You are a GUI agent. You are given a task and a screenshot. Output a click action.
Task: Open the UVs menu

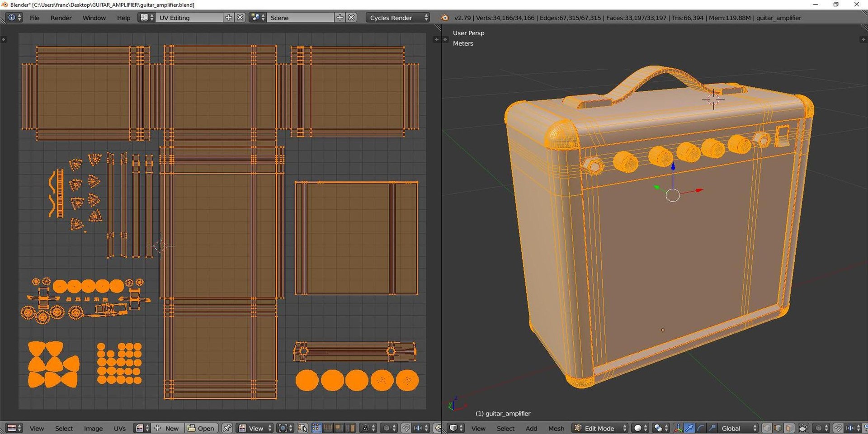tap(119, 428)
